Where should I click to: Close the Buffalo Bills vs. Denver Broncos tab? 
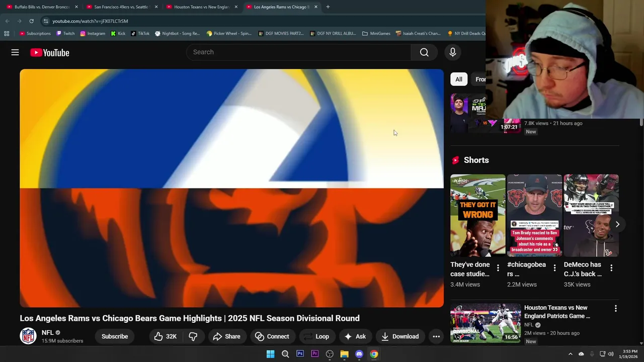point(76,7)
